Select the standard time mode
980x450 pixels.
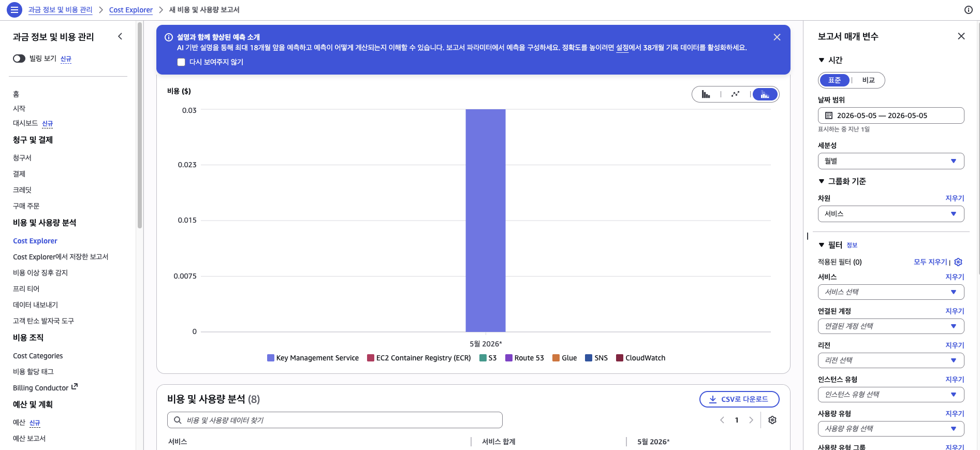click(835, 80)
